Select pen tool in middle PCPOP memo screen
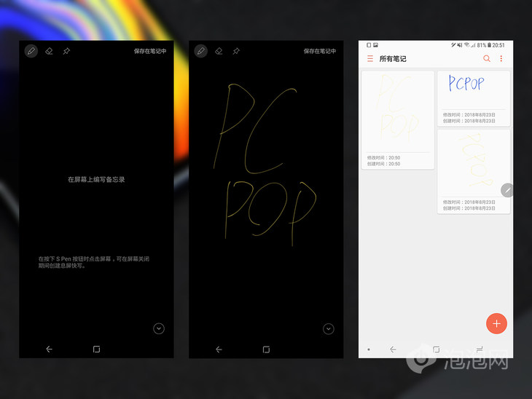This screenshot has width=532, height=399. [201, 51]
